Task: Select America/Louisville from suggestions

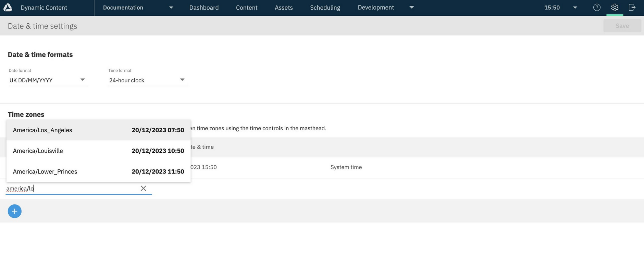Action: 98,151
